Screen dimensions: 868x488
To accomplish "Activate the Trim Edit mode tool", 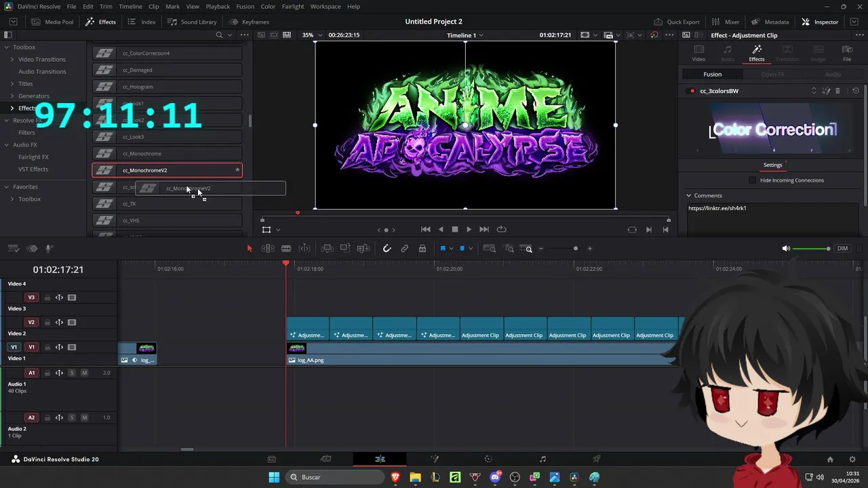I will 268,249.
